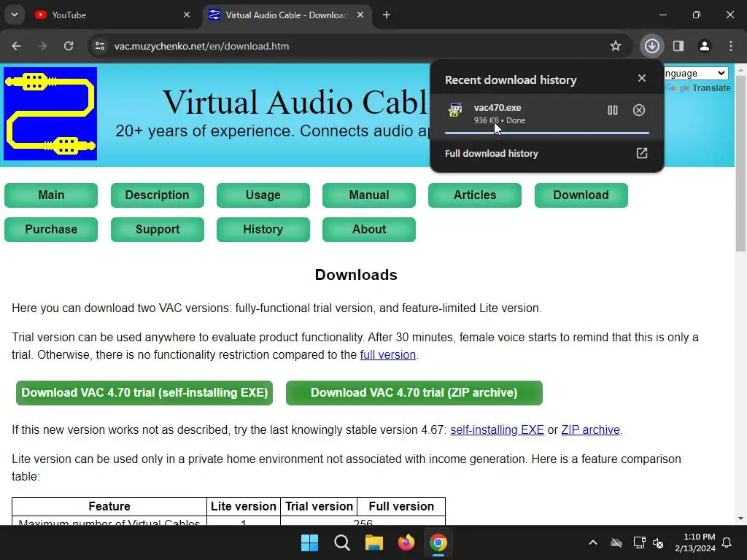View site information icon in address bar
This screenshot has height=560, width=747.
pos(100,46)
